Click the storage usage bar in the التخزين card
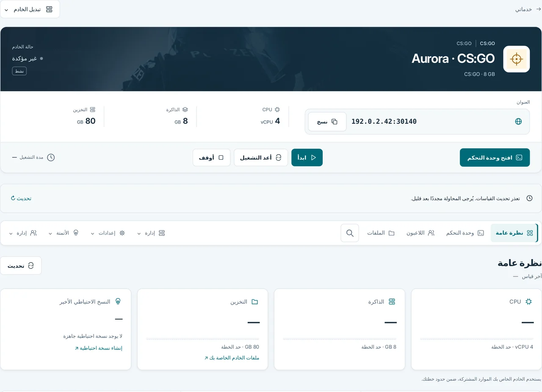 point(203,339)
